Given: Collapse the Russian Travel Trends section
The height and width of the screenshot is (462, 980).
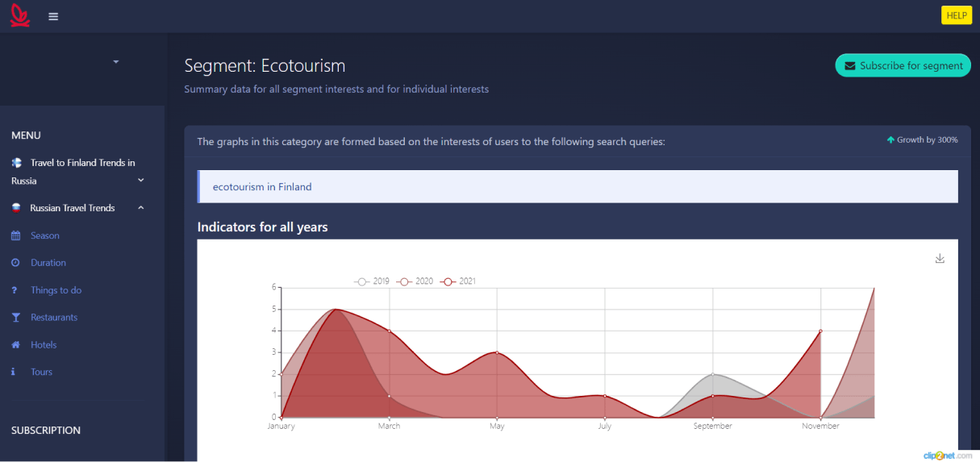Looking at the screenshot, I should pyautogui.click(x=140, y=208).
